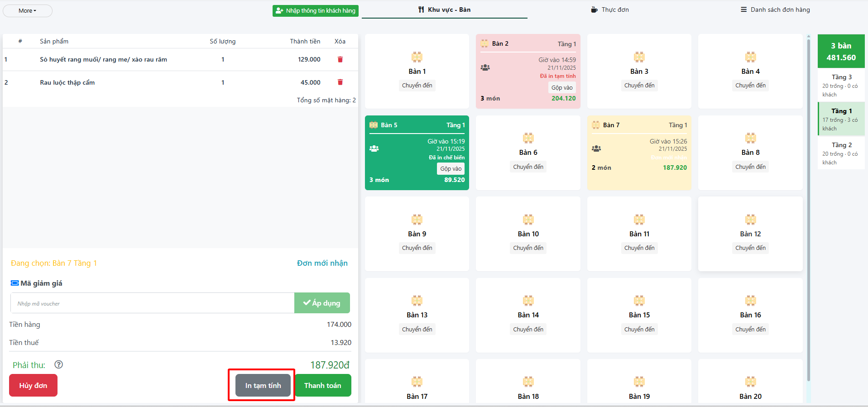Choose the Bàn 16 table icon
The height and width of the screenshot is (407, 868).
coord(750,301)
